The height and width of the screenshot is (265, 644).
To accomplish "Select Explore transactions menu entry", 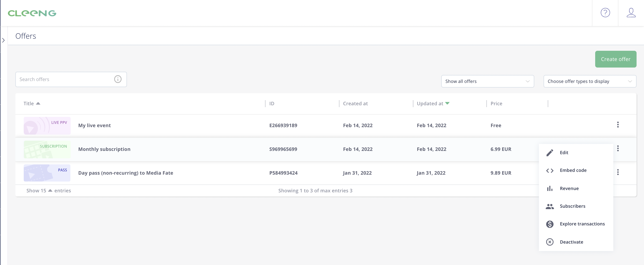I will coord(576,224).
